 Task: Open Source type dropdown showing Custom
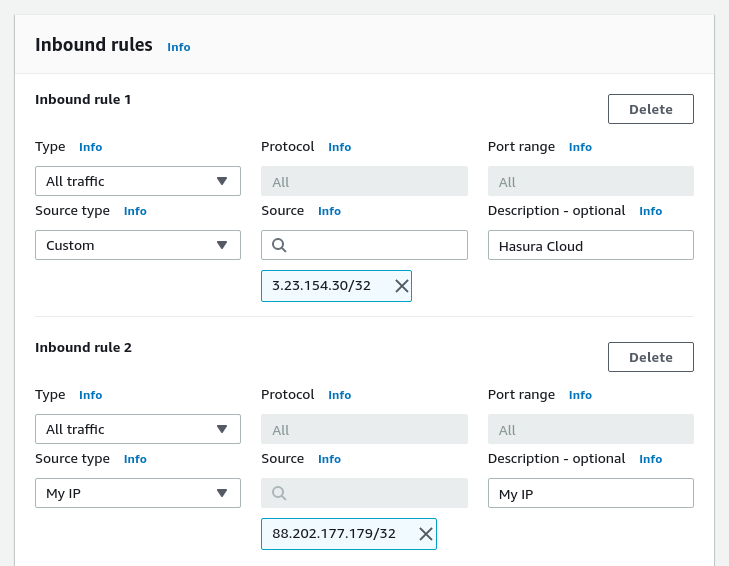tap(138, 245)
